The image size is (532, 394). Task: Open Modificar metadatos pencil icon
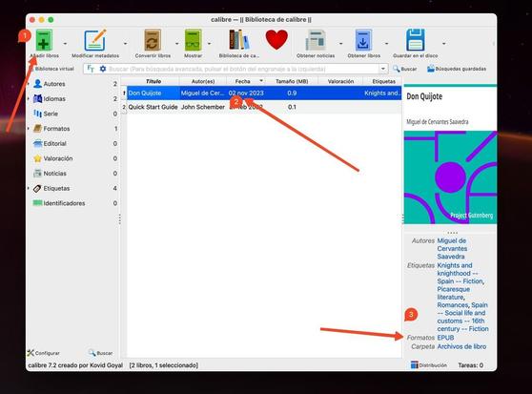95,40
